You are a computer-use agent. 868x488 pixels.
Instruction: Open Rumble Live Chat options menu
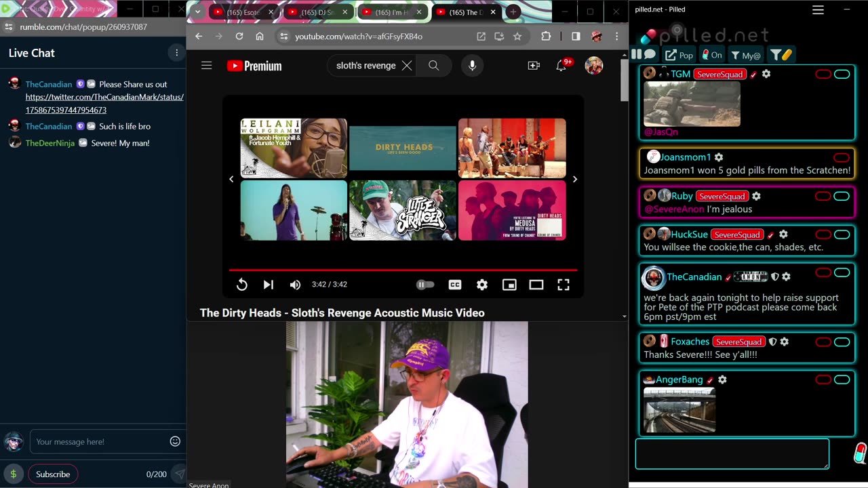coord(176,53)
